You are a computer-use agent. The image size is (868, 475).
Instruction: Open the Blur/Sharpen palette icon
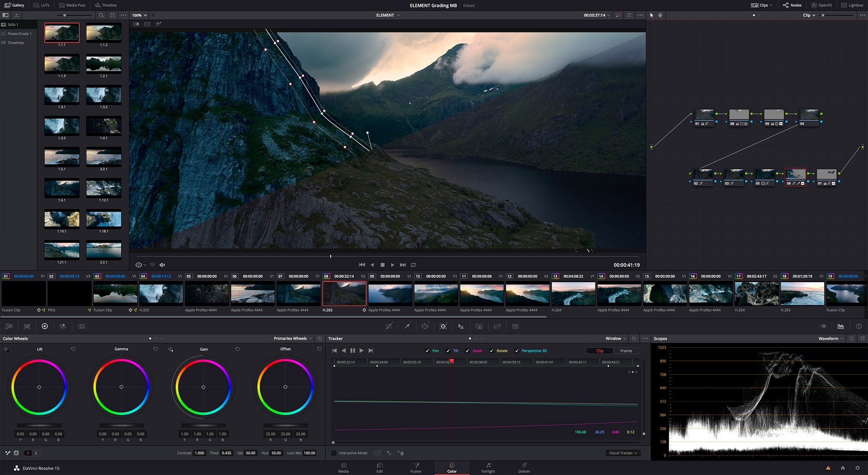tap(461, 326)
